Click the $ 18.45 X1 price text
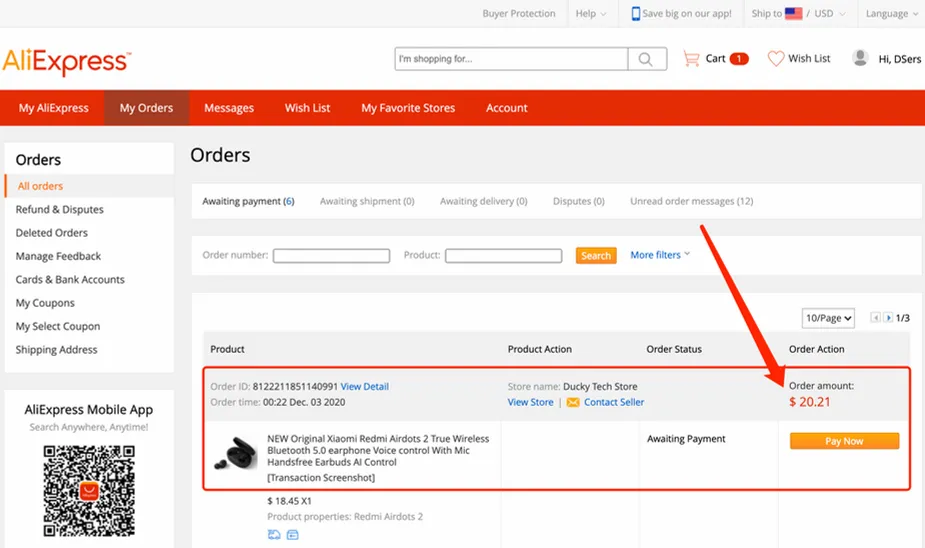The image size is (925, 548). click(x=289, y=501)
